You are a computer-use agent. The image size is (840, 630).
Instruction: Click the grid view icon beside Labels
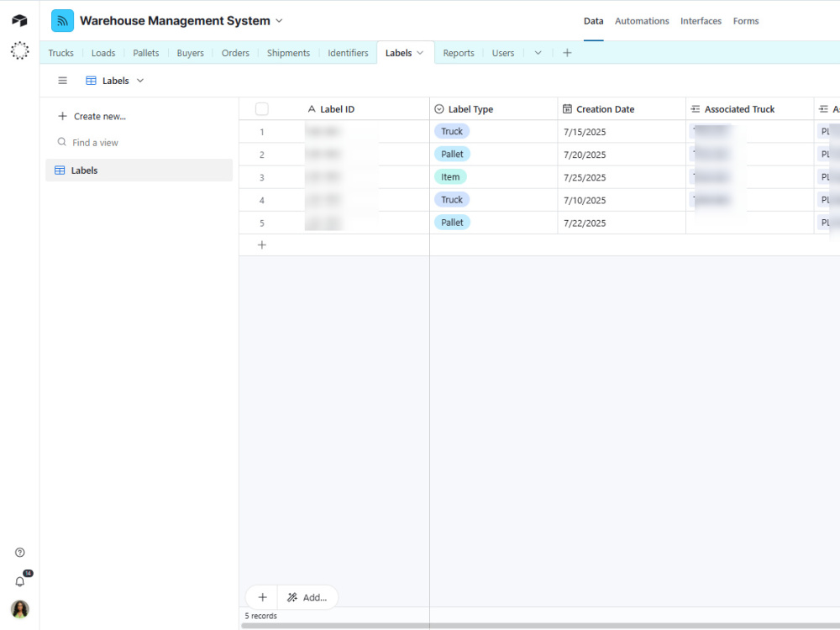tap(91, 81)
